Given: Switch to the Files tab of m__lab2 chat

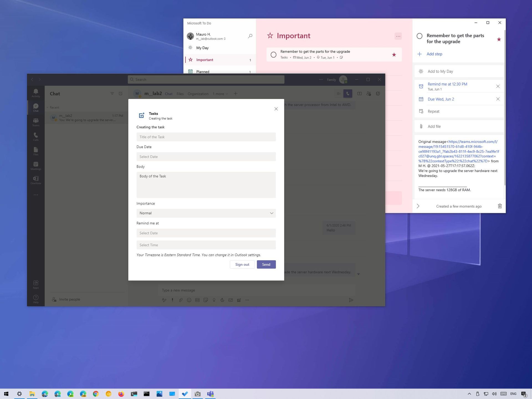Looking at the screenshot, I should pyautogui.click(x=180, y=94).
